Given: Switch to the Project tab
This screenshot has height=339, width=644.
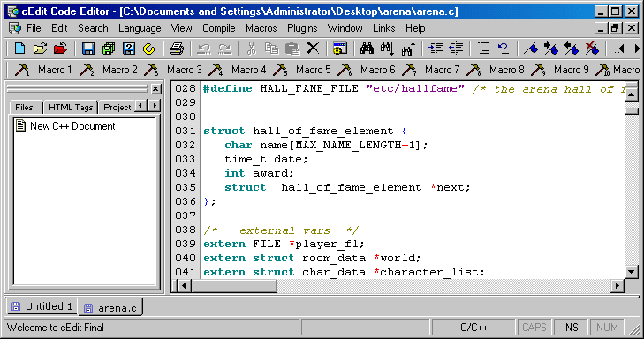Looking at the screenshot, I should coord(117,107).
